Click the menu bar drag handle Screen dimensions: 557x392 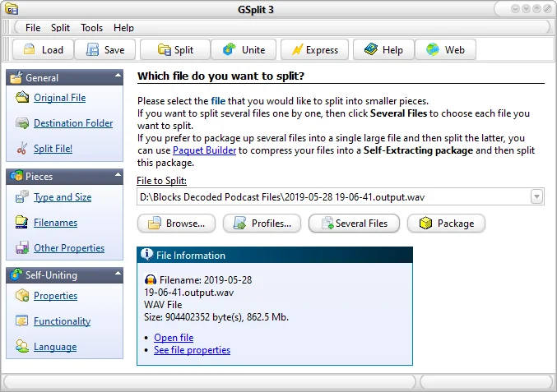tap(6, 27)
